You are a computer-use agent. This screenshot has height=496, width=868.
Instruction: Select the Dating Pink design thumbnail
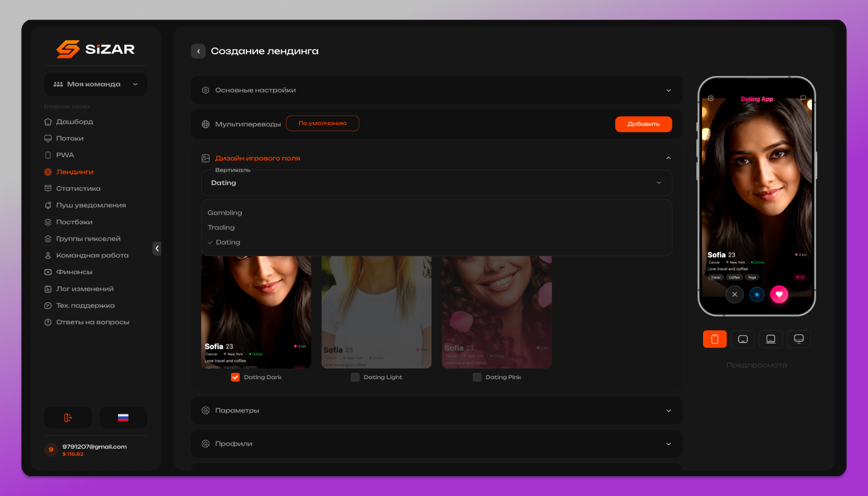pos(497,312)
